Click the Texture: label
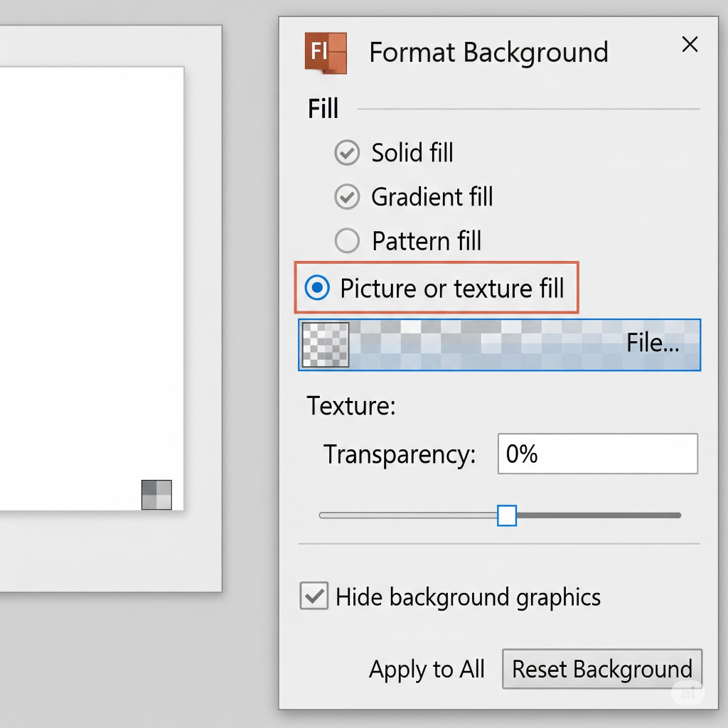The image size is (728, 728). click(x=350, y=406)
